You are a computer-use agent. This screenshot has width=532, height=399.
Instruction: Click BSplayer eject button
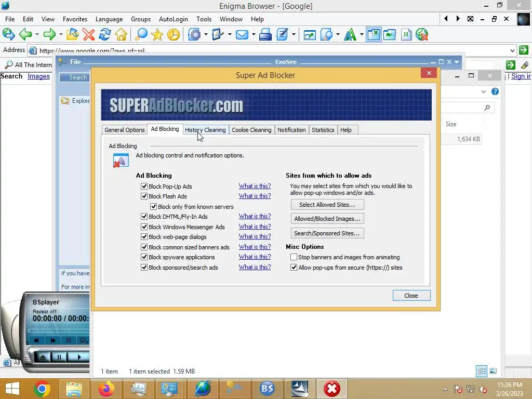[43, 357]
